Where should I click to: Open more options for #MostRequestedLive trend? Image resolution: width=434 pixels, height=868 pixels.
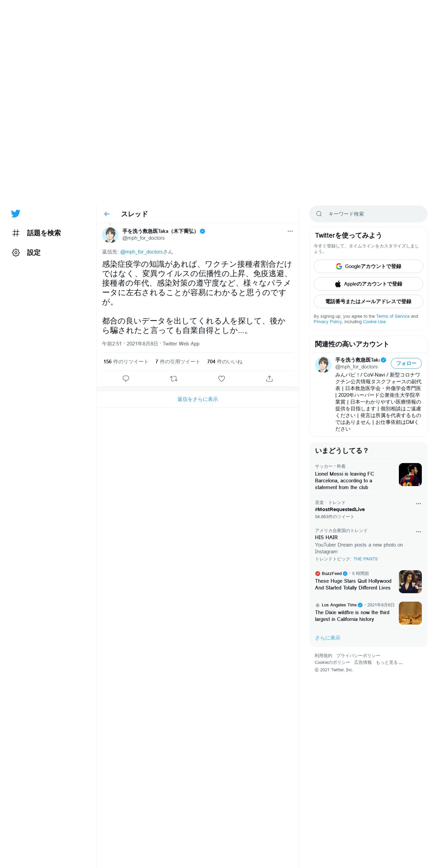[x=418, y=504]
